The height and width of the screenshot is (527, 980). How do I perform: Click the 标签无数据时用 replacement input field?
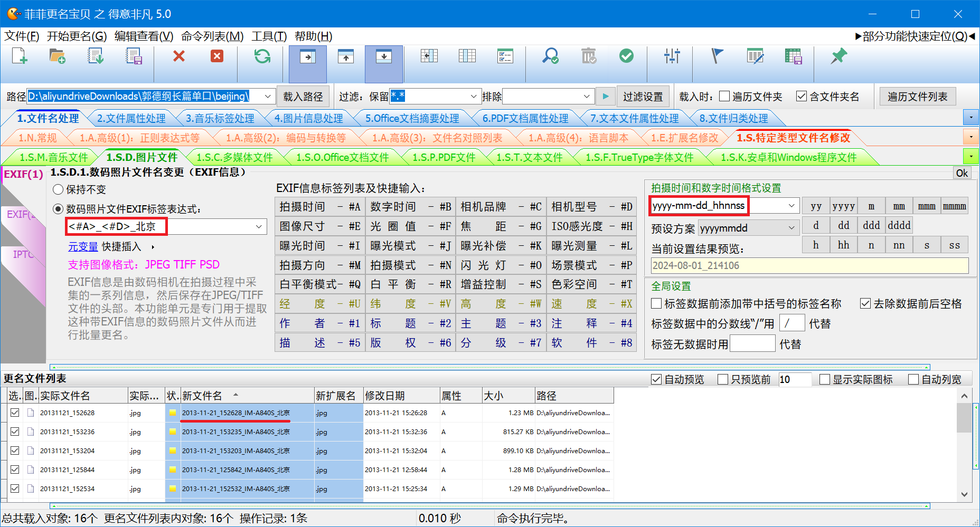752,344
